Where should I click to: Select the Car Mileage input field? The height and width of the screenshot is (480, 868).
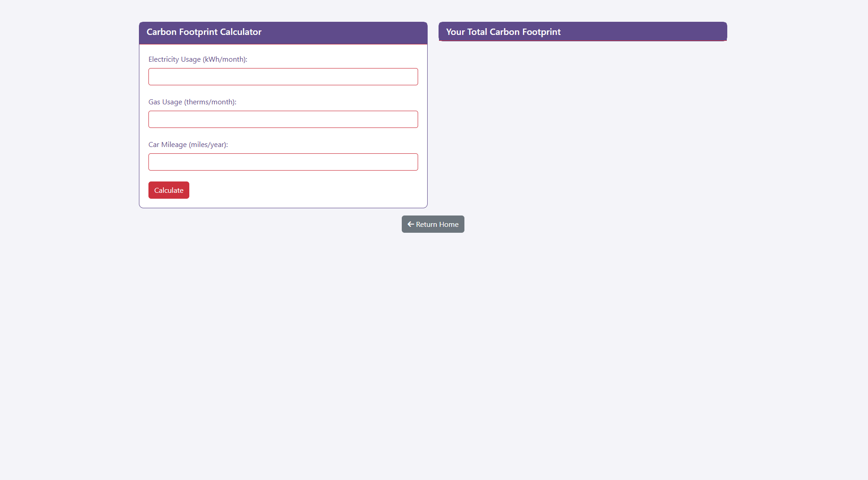283,162
